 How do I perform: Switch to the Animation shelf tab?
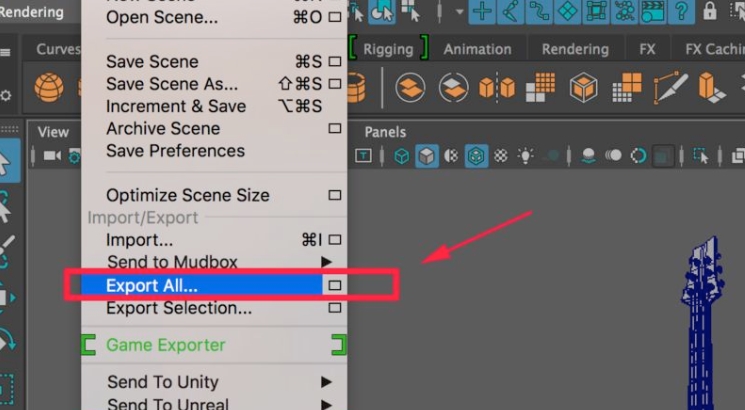point(478,49)
